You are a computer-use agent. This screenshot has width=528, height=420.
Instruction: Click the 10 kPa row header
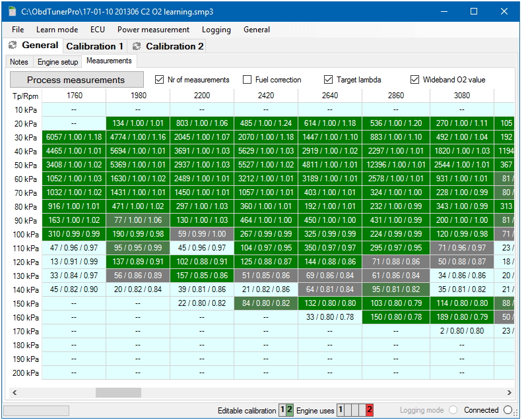26,110
